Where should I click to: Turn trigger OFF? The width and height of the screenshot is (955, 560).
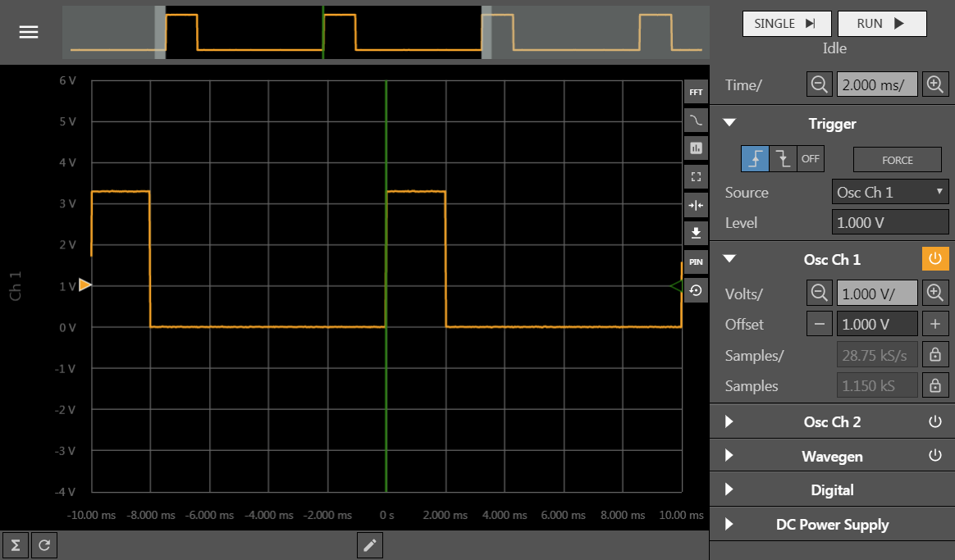810,159
